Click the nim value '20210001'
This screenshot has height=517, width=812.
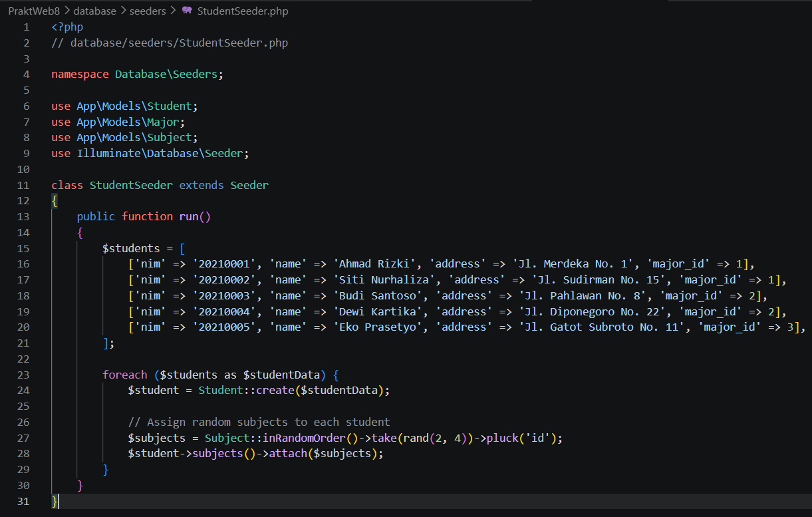224,264
